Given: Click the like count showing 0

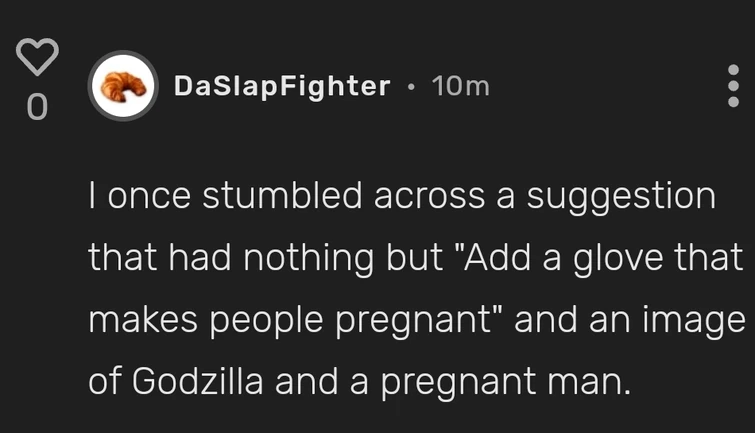Looking at the screenshot, I should [x=36, y=107].
